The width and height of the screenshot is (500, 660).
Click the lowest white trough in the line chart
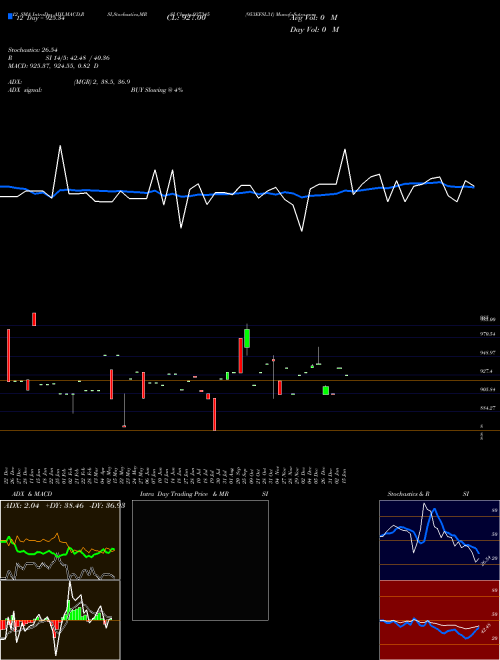(x=302, y=230)
